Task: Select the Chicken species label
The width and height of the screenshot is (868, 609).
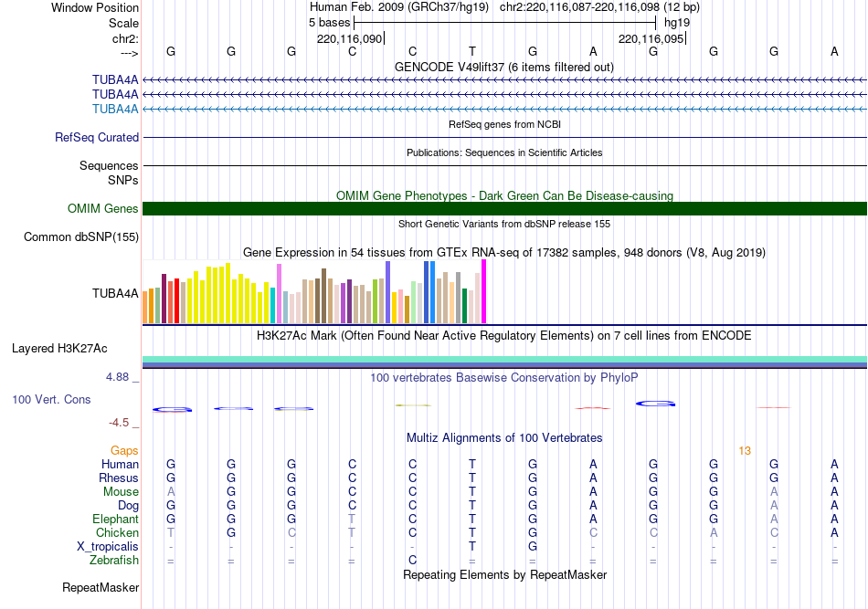Action: 117,532
